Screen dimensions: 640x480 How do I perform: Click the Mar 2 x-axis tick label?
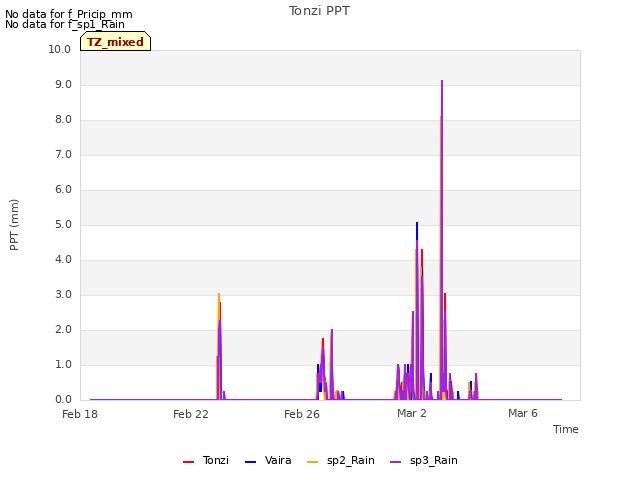(x=411, y=413)
